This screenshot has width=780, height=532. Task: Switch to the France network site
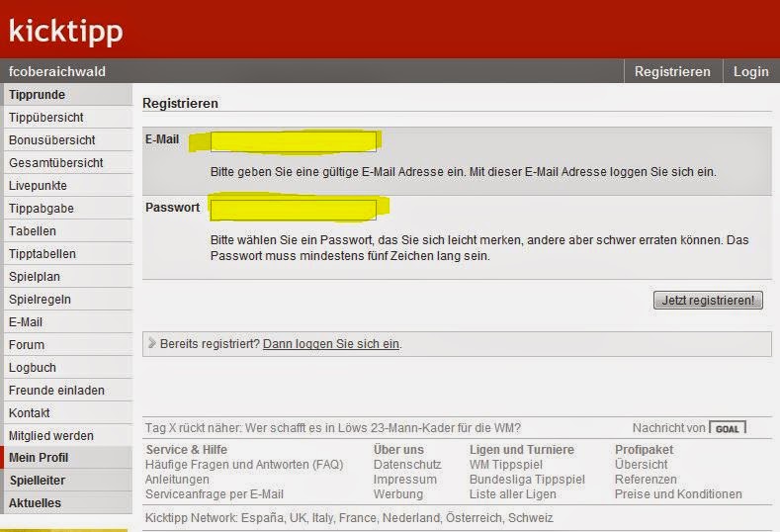[x=356, y=518]
